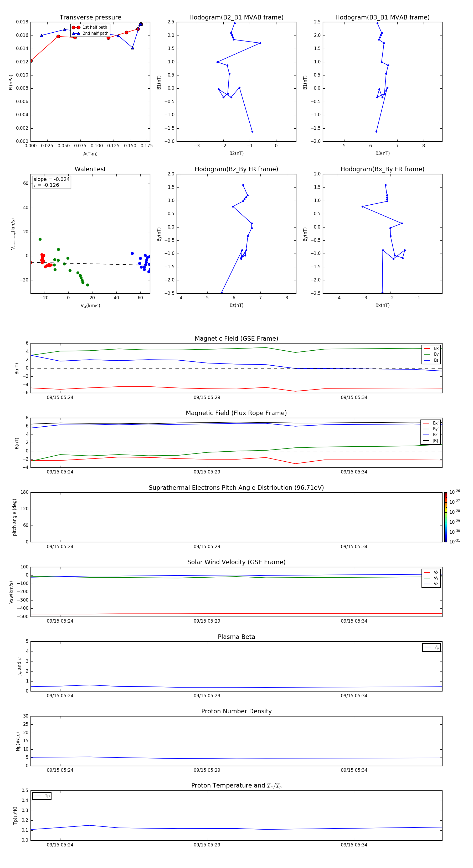Select By' in the flux rope legend
Viewport: 473px width, 868px height.
[431, 429]
